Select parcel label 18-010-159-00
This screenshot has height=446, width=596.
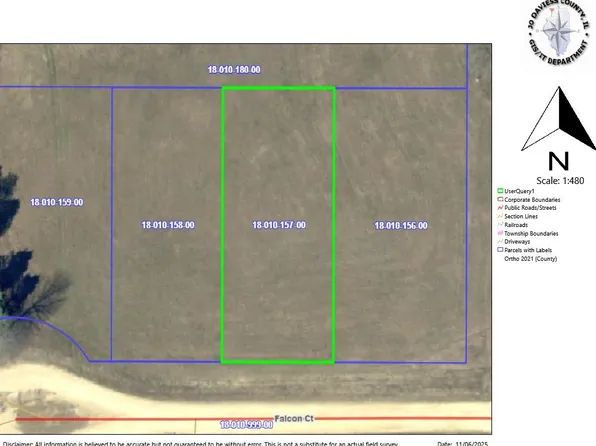click(57, 202)
